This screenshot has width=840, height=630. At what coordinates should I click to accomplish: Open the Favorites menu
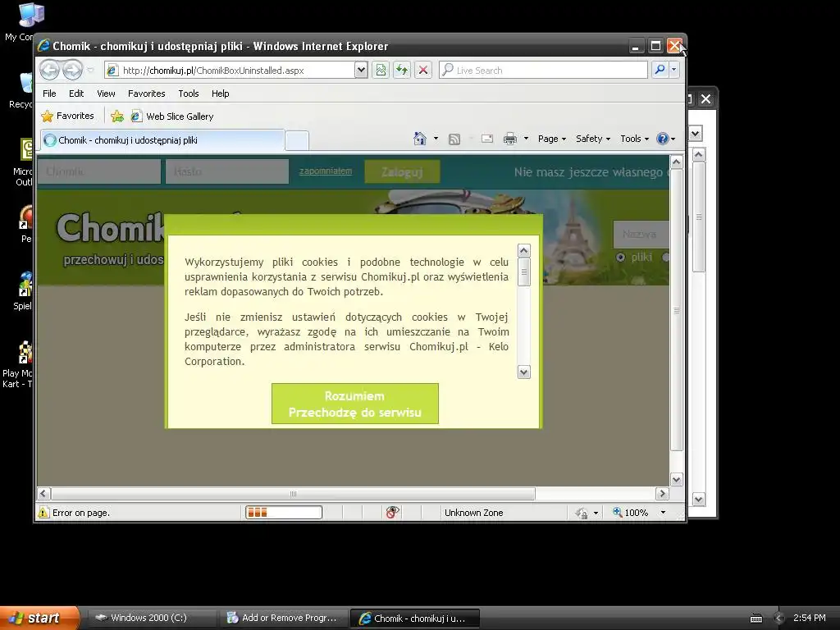[x=146, y=94]
